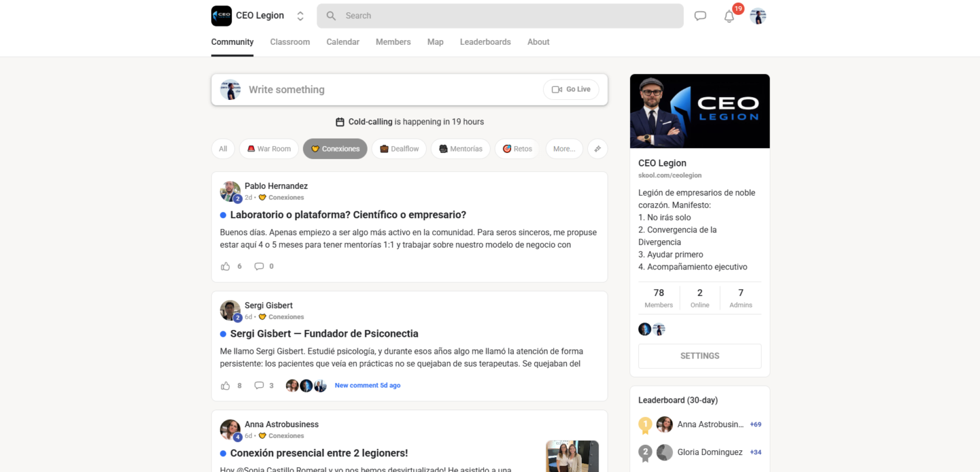Open the Calendar tab
Image resolution: width=980 pixels, height=472 pixels.
point(343,42)
